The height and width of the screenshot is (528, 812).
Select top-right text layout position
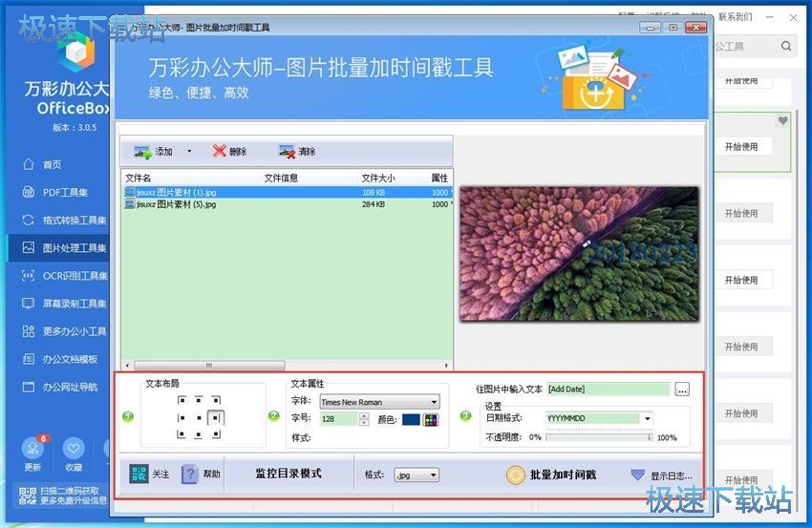click(x=216, y=400)
